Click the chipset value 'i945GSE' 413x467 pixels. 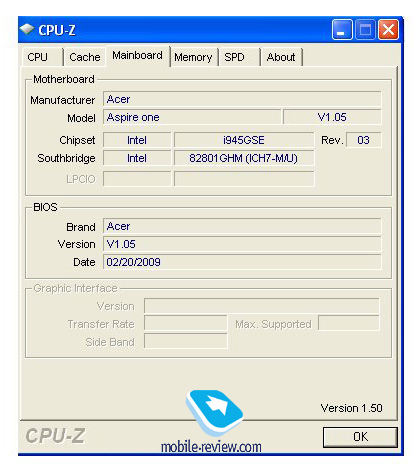click(x=244, y=140)
